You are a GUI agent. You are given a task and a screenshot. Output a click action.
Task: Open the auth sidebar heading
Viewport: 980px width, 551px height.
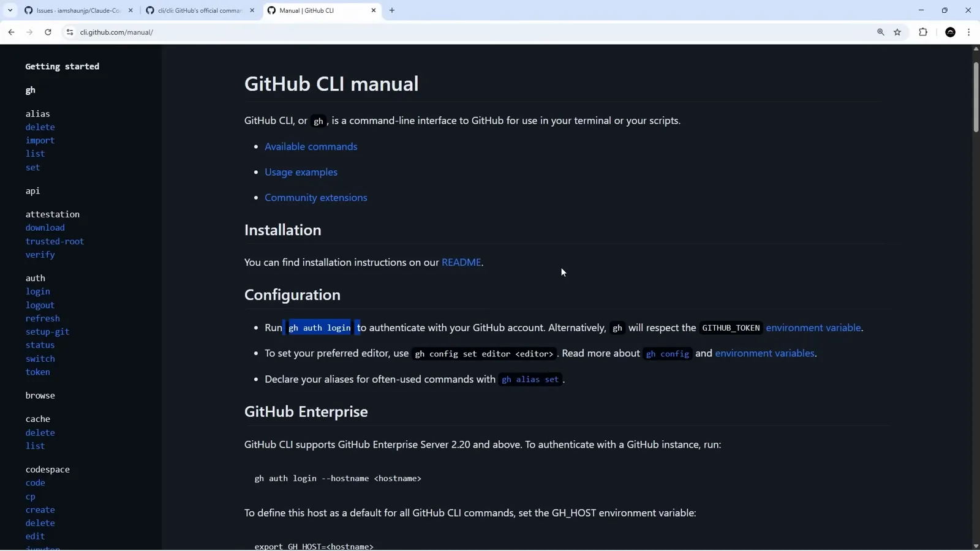pos(35,278)
